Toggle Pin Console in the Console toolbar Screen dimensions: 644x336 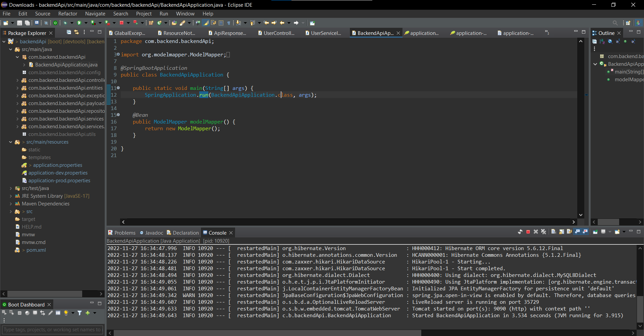pyautogui.click(x=596, y=232)
